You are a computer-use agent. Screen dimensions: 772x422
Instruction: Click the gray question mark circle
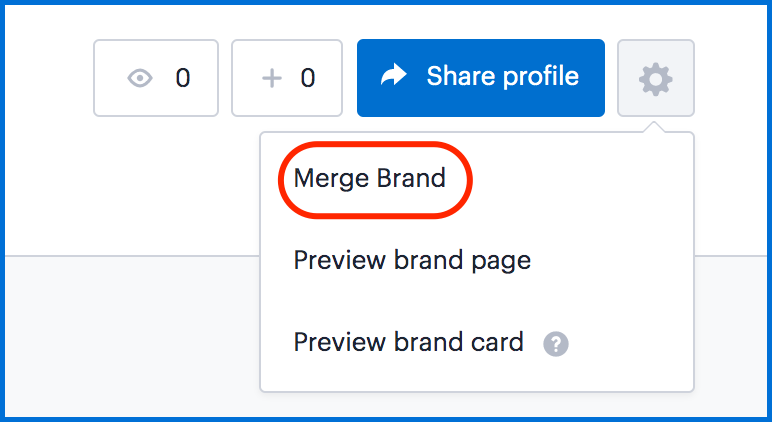click(556, 344)
